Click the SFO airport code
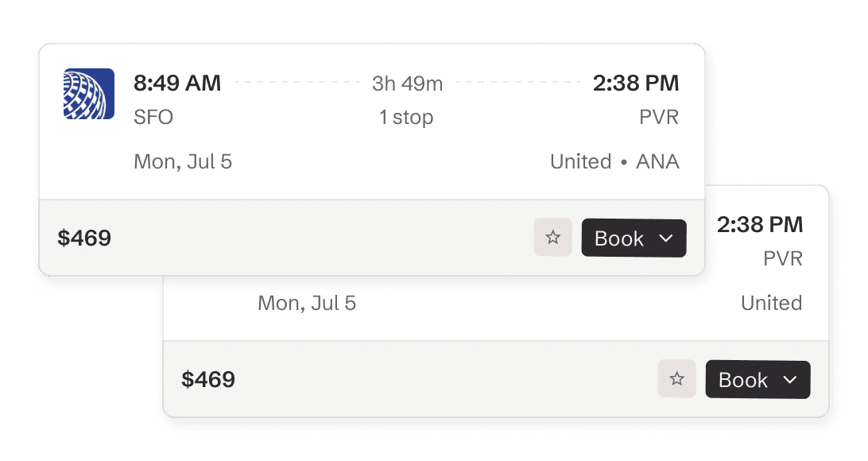Viewport: 868px width, 461px height. click(153, 117)
